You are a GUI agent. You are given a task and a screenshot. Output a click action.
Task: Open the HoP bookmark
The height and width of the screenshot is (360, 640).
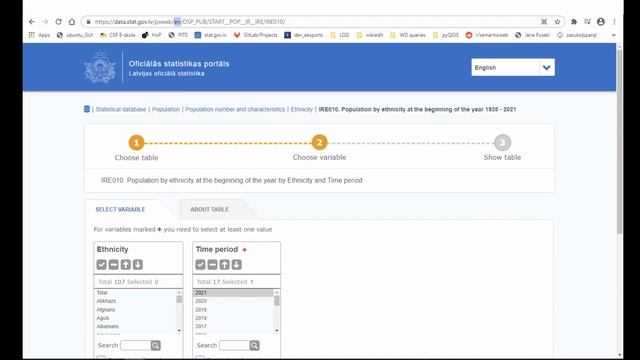(151, 35)
